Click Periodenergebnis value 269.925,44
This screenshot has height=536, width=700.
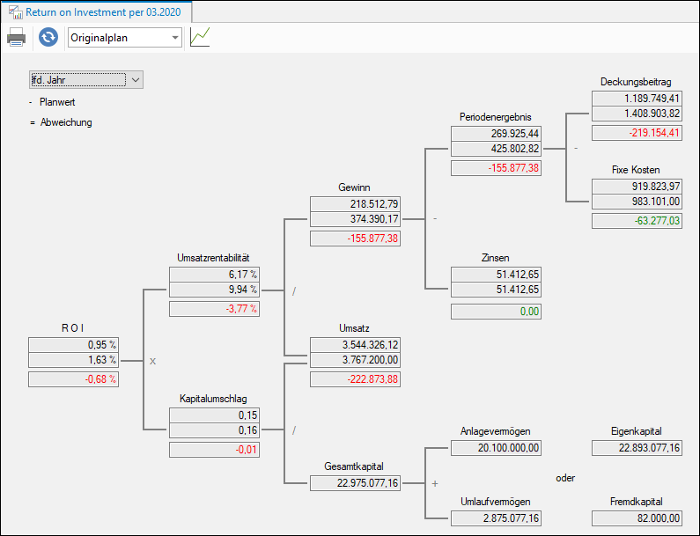click(496, 133)
